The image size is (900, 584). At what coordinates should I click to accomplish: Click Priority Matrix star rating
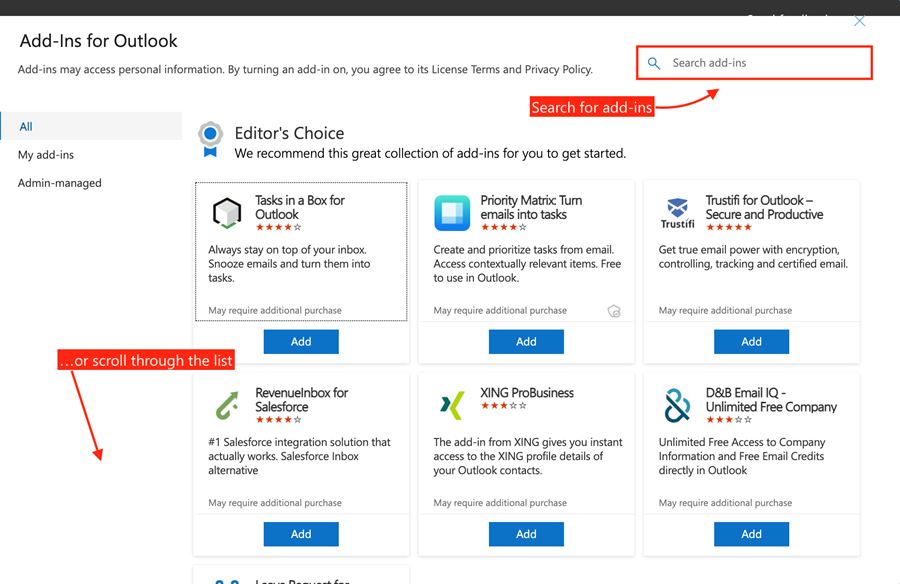(503, 227)
